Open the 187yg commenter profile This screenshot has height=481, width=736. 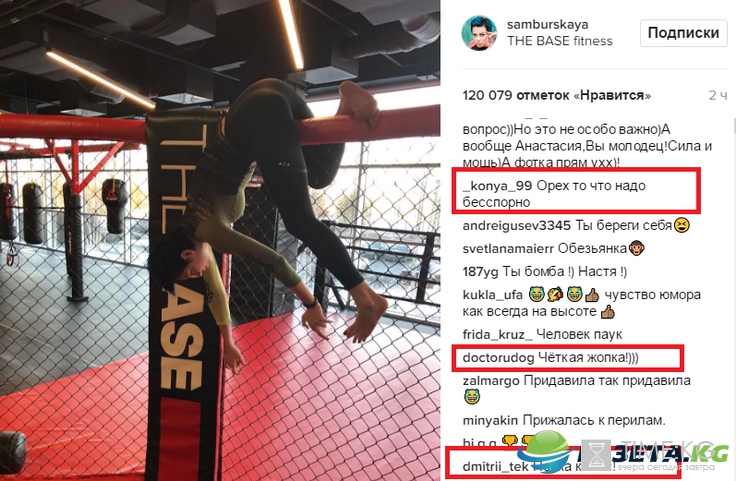point(481,272)
